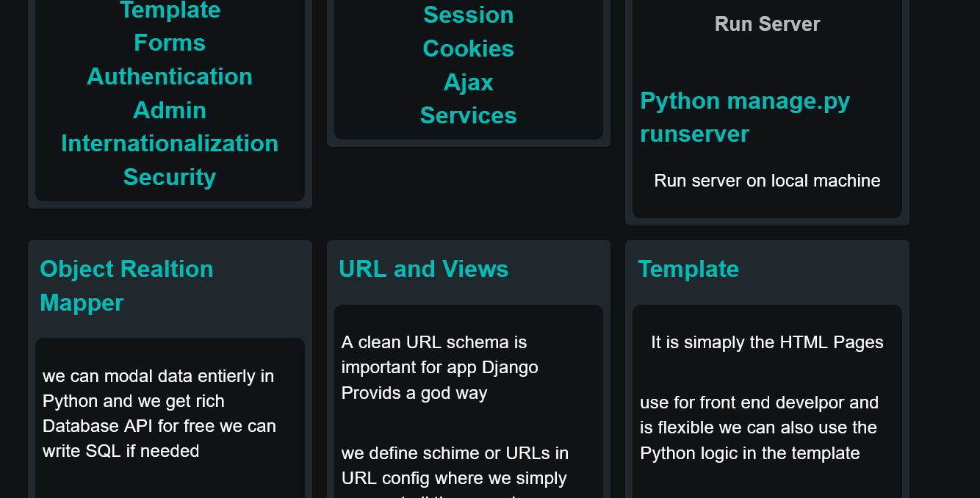This screenshot has width=980, height=498.
Task: Click the Session link
Action: pyautogui.click(x=468, y=15)
